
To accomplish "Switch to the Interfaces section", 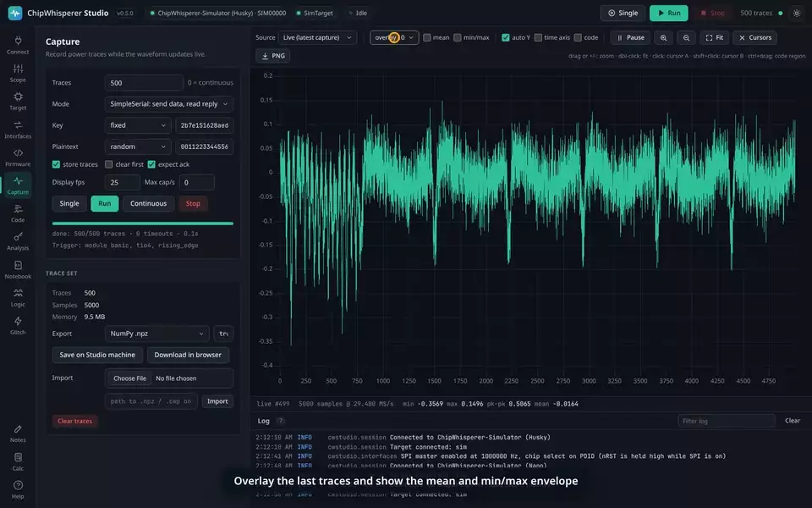I will coord(18,130).
